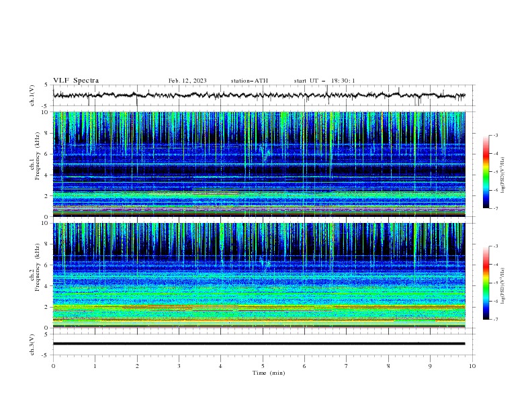Click time axis tick label "3"
This screenshot has height=411, width=532.
pyautogui.click(x=179, y=366)
